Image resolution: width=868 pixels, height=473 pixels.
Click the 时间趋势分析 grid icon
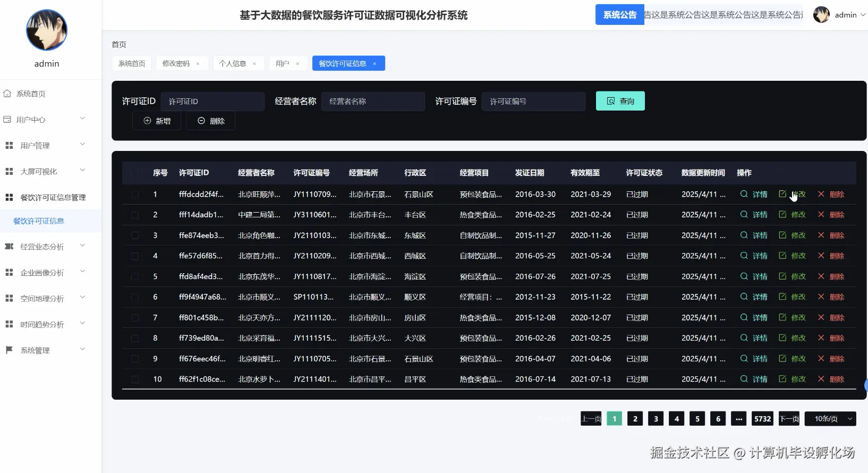[x=9, y=324]
